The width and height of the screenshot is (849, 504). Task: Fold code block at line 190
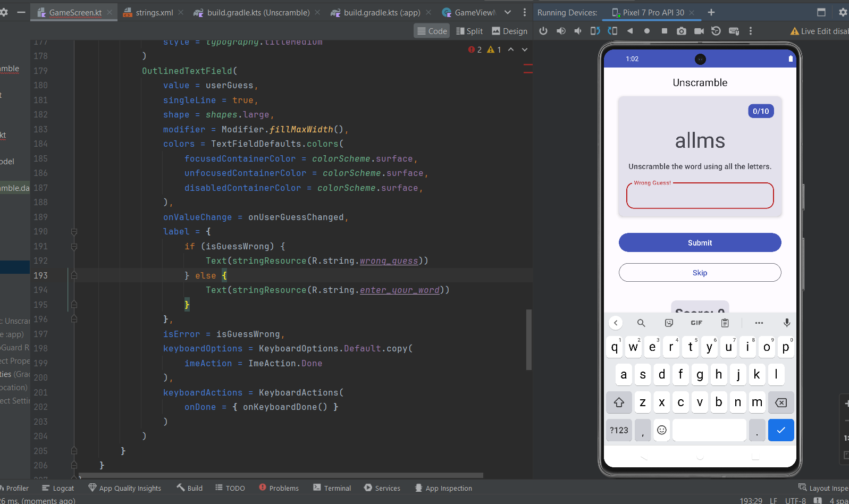coord(74,232)
